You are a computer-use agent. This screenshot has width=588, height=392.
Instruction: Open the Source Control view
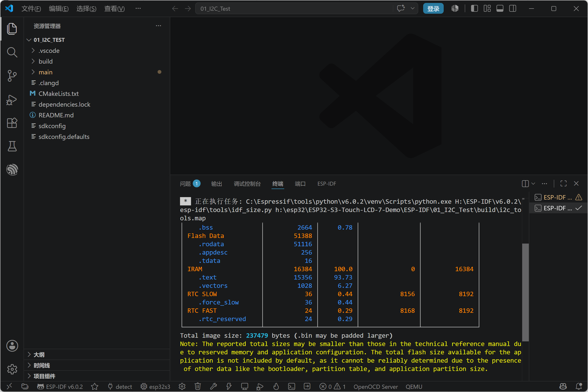pos(12,76)
